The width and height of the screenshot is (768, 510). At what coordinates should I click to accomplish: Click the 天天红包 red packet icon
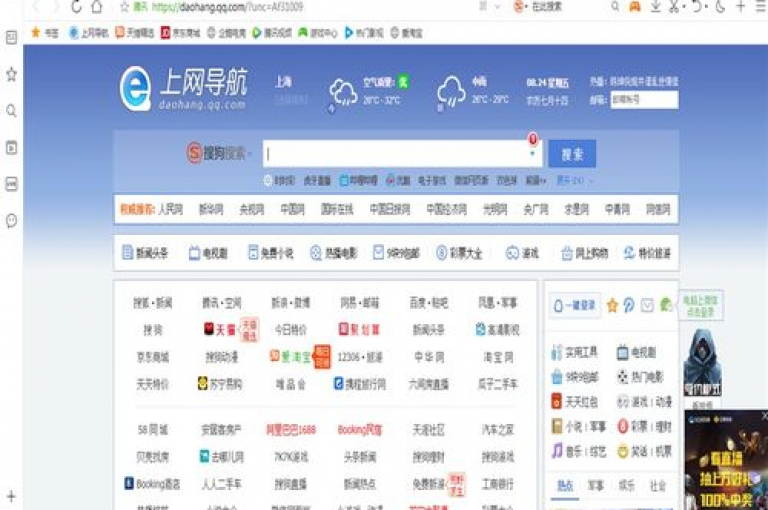click(x=556, y=401)
